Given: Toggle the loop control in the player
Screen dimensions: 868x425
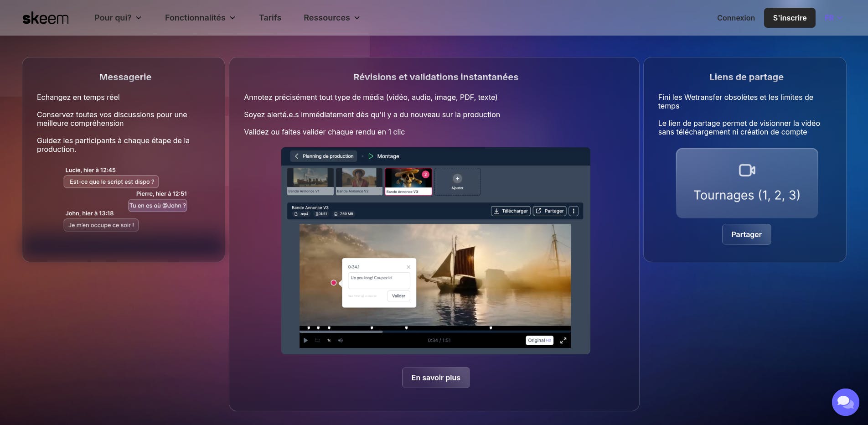Looking at the screenshot, I should [317, 340].
